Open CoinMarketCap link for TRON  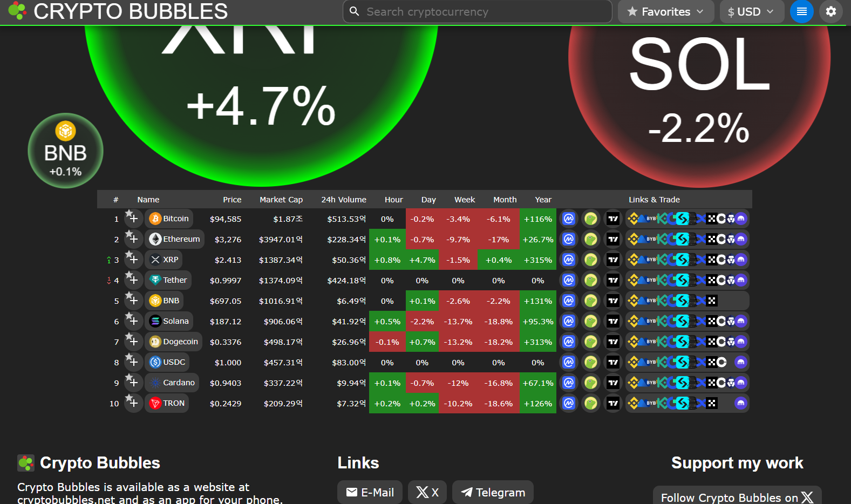pos(568,403)
